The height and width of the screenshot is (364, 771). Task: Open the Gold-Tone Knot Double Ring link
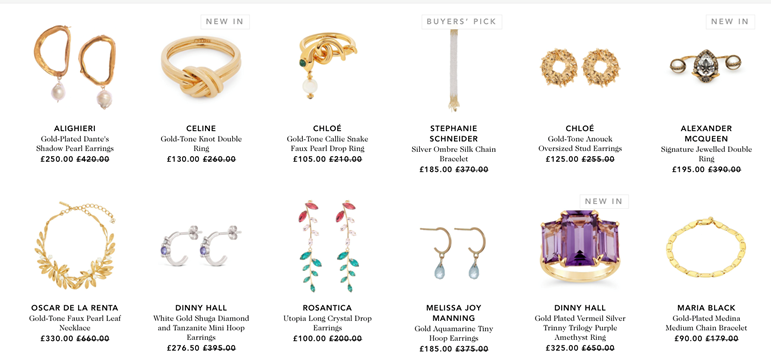coord(201,144)
